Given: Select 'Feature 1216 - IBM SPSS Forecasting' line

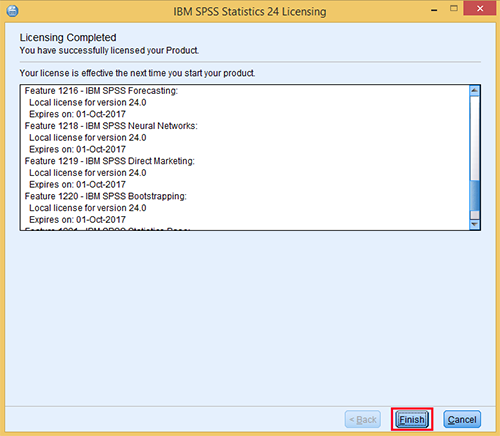Looking at the screenshot, I should (x=101, y=91).
